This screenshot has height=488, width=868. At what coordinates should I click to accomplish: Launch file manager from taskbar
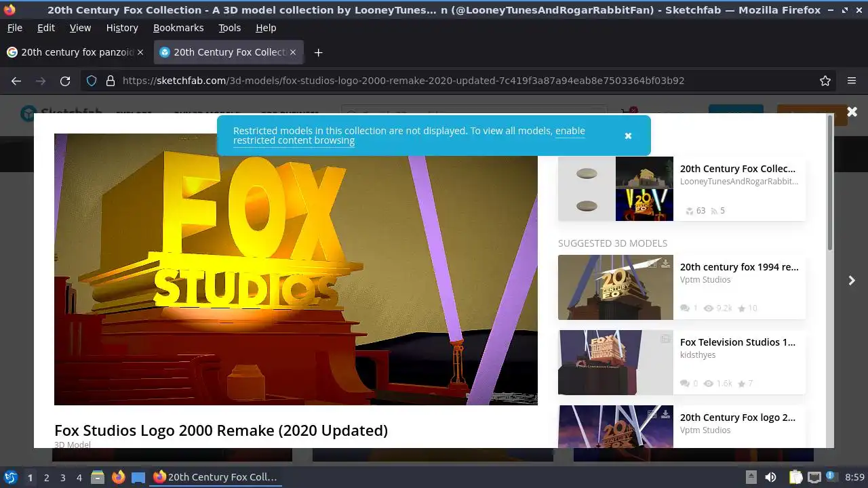click(x=98, y=477)
